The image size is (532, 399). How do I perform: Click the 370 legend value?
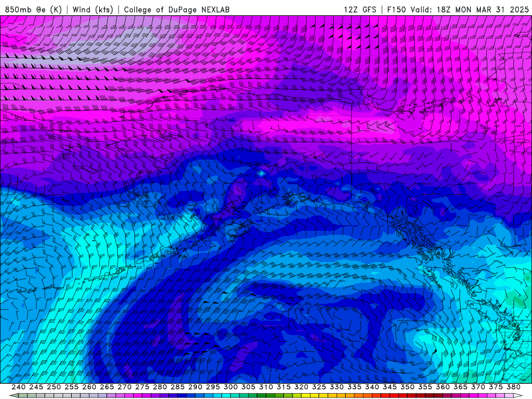[x=478, y=387]
